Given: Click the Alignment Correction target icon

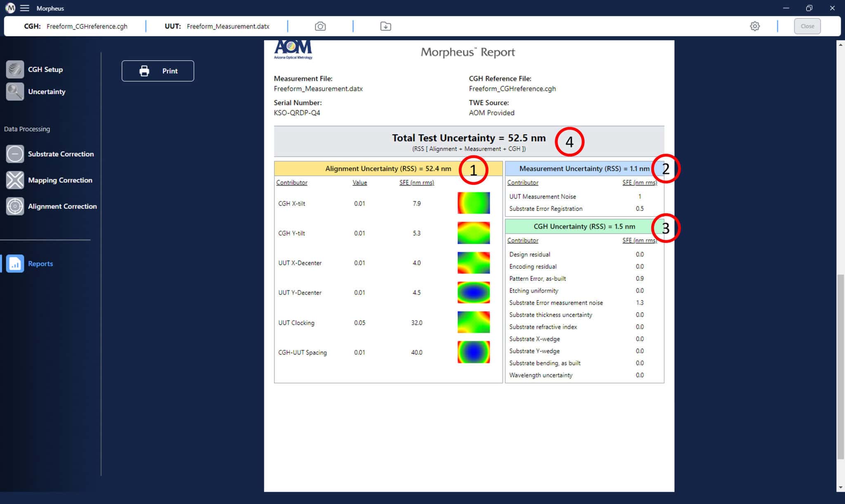Looking at the screenshot, I should click(x=15, y=206).
